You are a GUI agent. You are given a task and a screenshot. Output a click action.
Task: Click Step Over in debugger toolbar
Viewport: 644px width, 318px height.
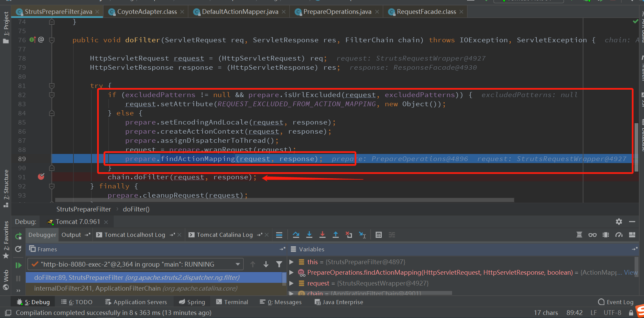(296, 235)
